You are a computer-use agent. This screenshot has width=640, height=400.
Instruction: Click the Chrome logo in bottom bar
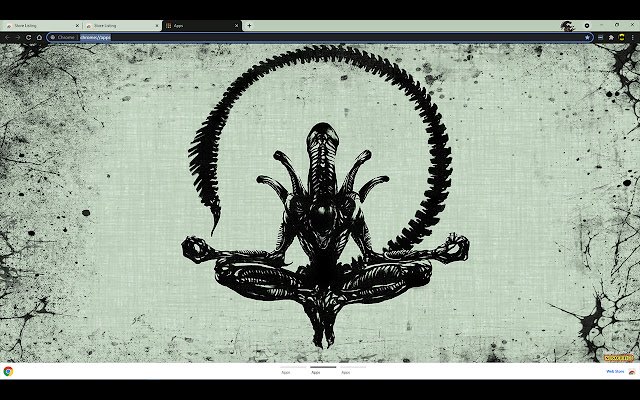8,371
